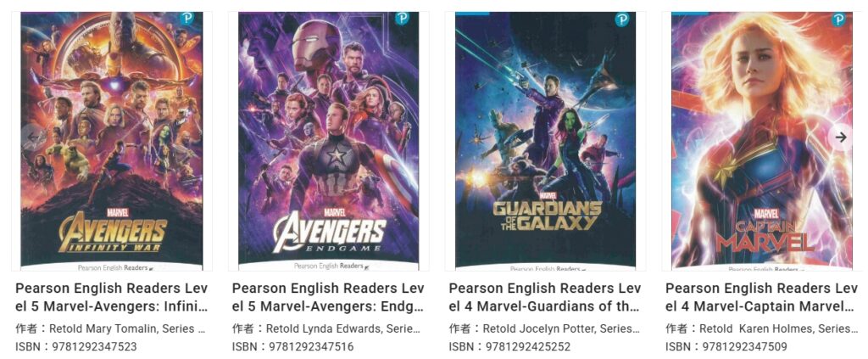Select the Guardians of the Galaxy cover
Viewport: 868px width, 359px height.
coord(545,140)
